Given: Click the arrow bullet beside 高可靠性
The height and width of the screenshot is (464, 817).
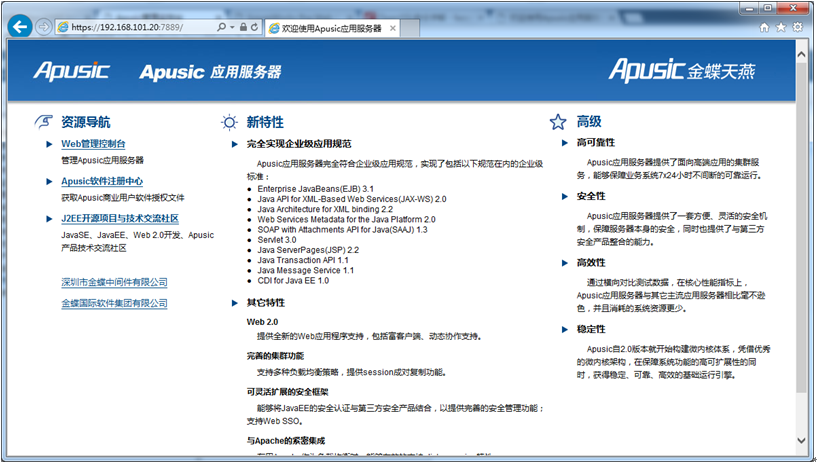Looking at the screenshot, I should (564, 143).
